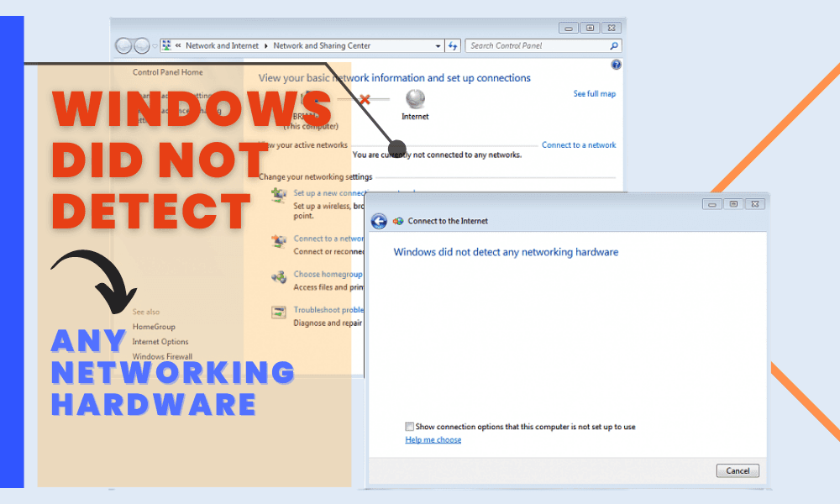Click the Internet globe icon in network map
Viewport: 840px width, 504px height.
coord(415,99)
